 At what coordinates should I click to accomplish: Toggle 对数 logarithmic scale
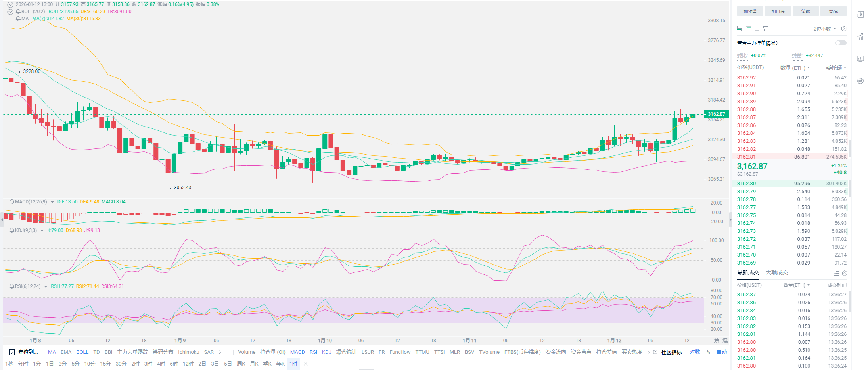point(695,352)
